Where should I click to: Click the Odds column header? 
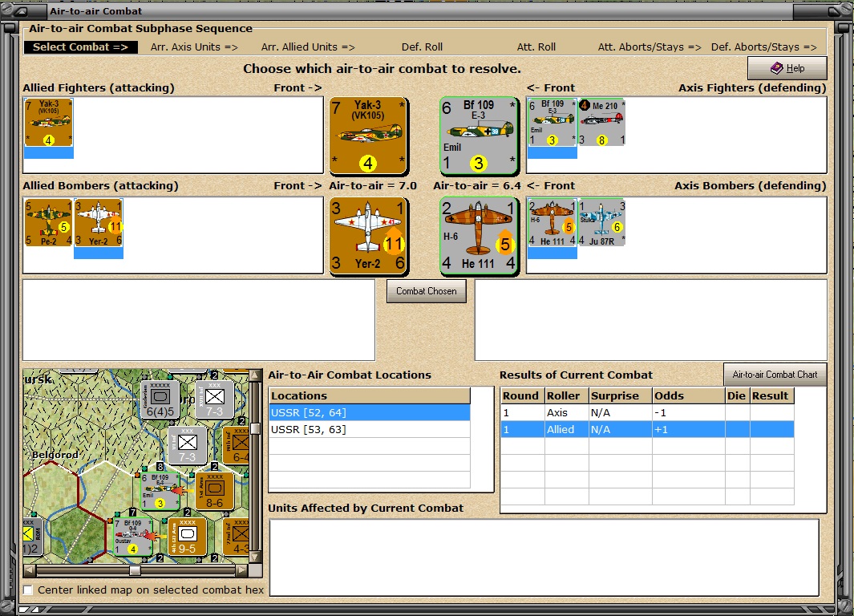point(689,396)
